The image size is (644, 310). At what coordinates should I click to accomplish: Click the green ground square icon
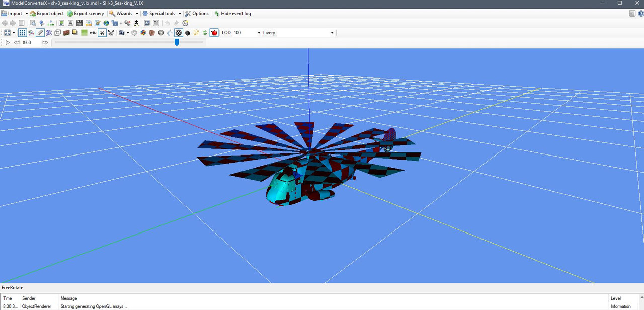pos(84,33)
